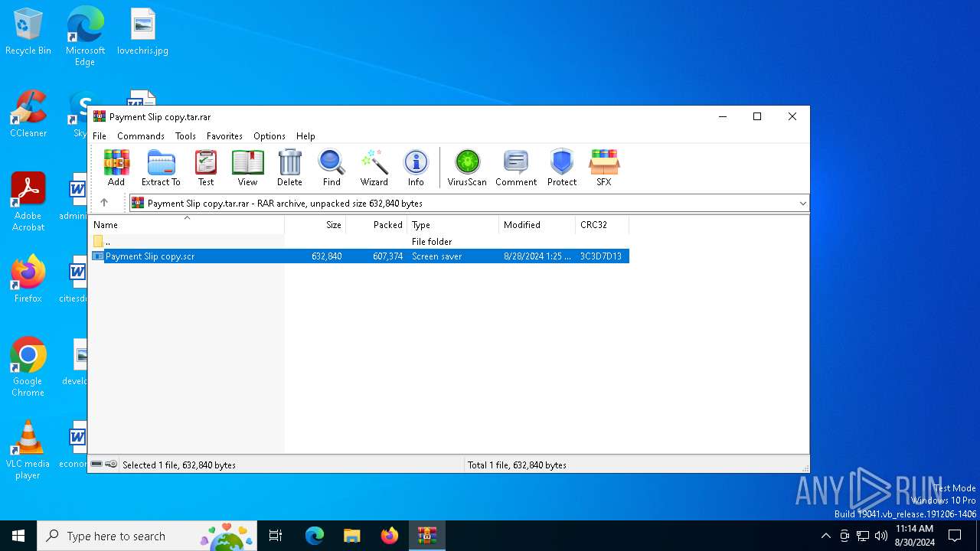
Task: Click the Add toolbar icon
Action: (116, 168)
